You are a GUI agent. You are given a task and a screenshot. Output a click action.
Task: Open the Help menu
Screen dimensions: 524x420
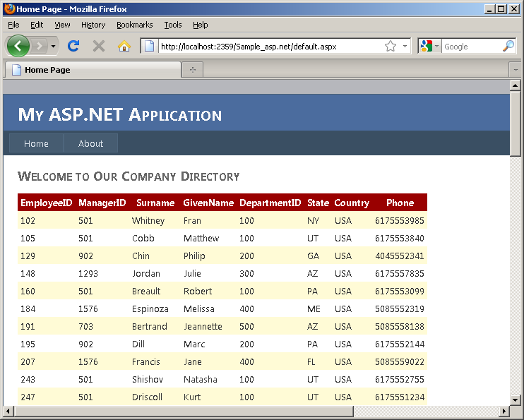200,25
